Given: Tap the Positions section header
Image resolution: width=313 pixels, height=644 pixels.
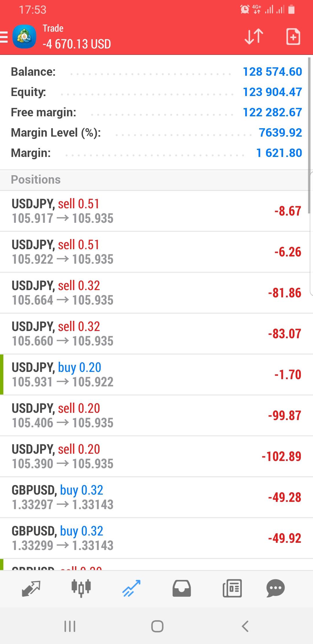Looking at the screenshot, I should coord(36,180).
